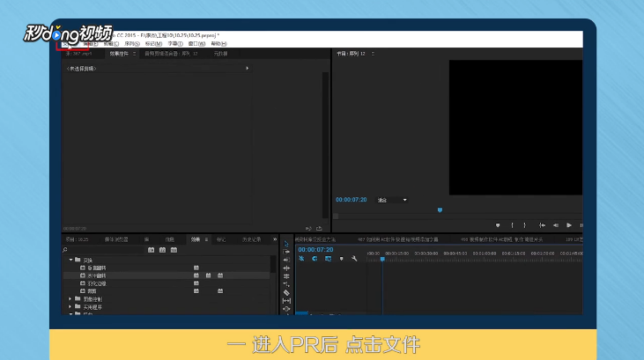Select the Razor tool
The height and width of the screenshot is (360, 644).
point(286,293)
